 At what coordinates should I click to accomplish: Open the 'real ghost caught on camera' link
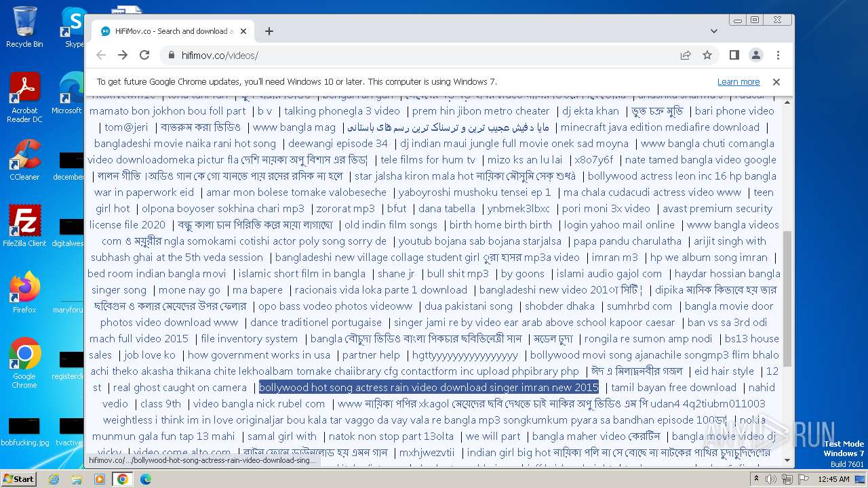180,388
